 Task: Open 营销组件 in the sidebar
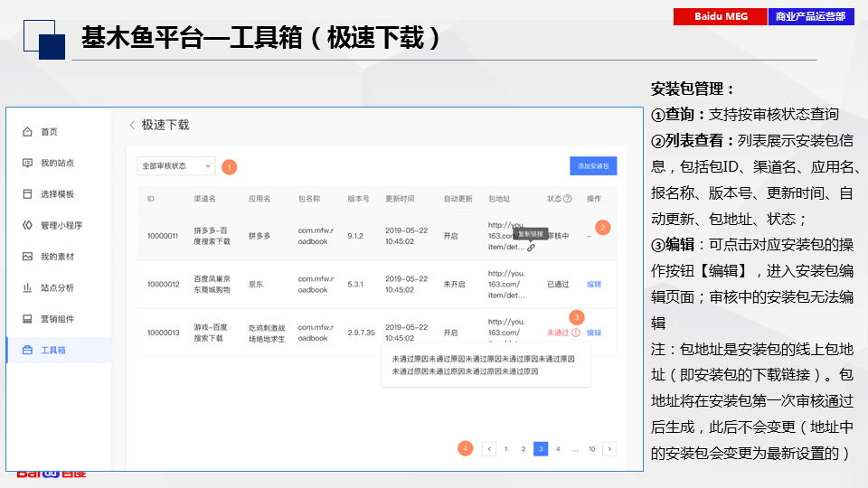59,319
